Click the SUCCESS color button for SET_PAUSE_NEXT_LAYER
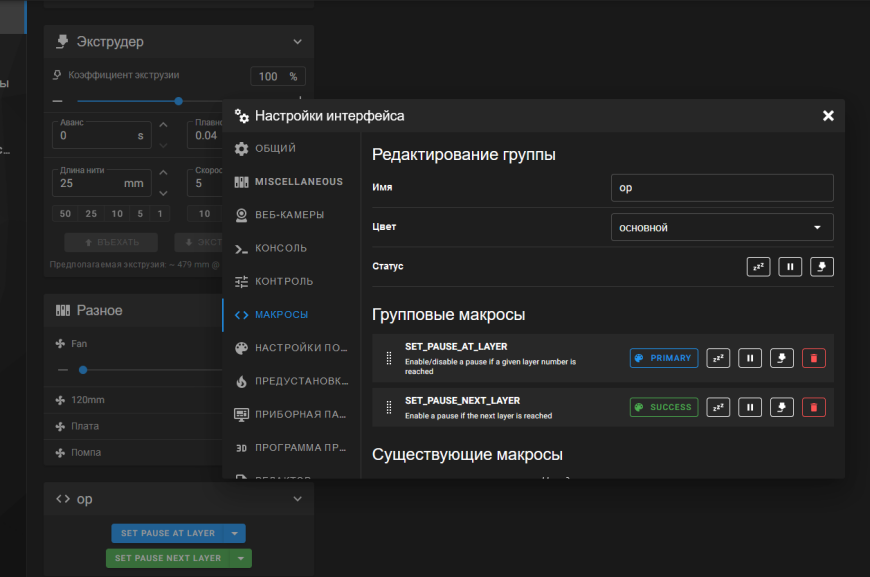The width and height of the screenshot is (870, 577). [x=663, y=407]
